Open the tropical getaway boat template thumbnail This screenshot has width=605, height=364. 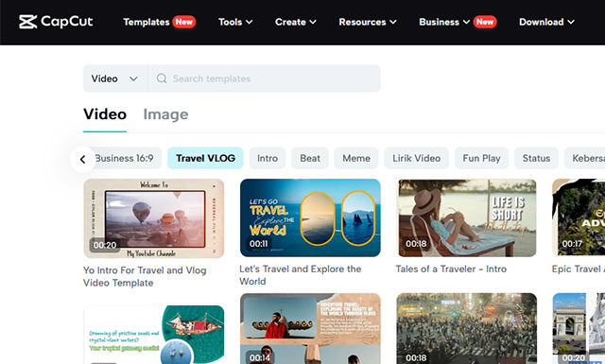(153, 335)
